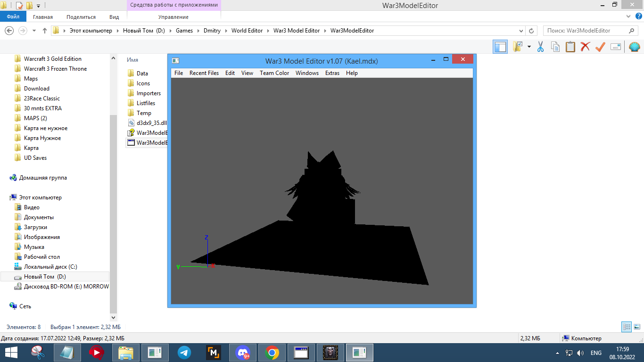This screenshot has width=644, height=362.
Task: Open Discord from the taskbar
Action: (243, 353)
